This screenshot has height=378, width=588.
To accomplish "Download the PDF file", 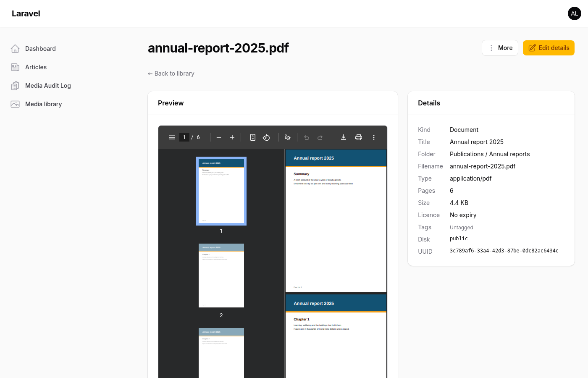I will 344,137.
